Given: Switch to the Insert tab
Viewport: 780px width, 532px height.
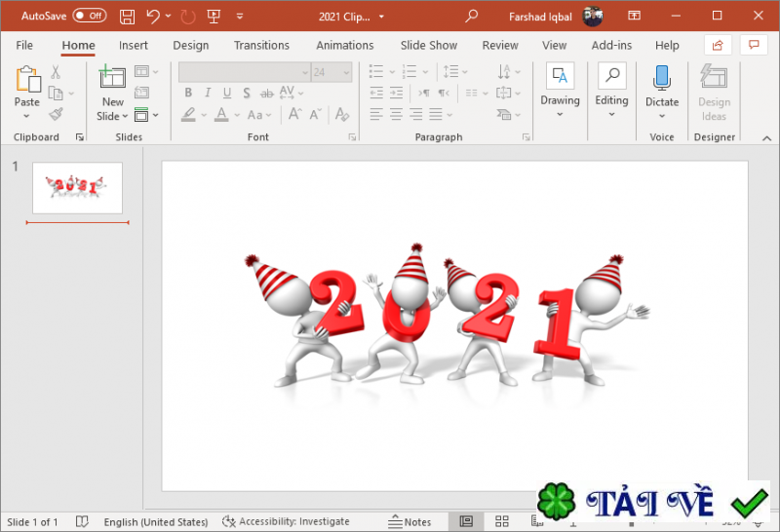Looking at the screenshot, I should 134,45.
